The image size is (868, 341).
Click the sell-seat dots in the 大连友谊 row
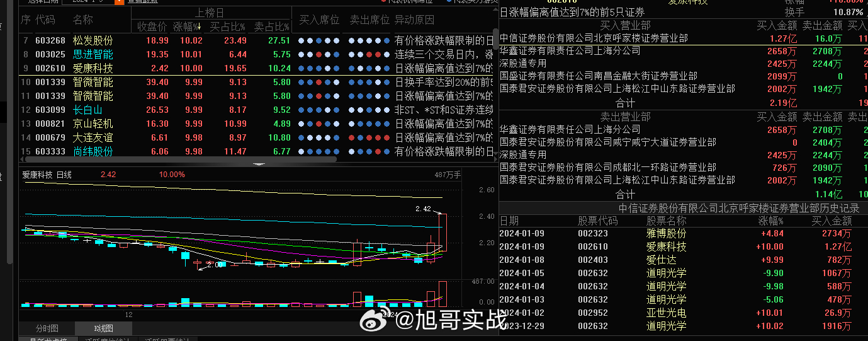pyautogui.click(x=369, y=137)
